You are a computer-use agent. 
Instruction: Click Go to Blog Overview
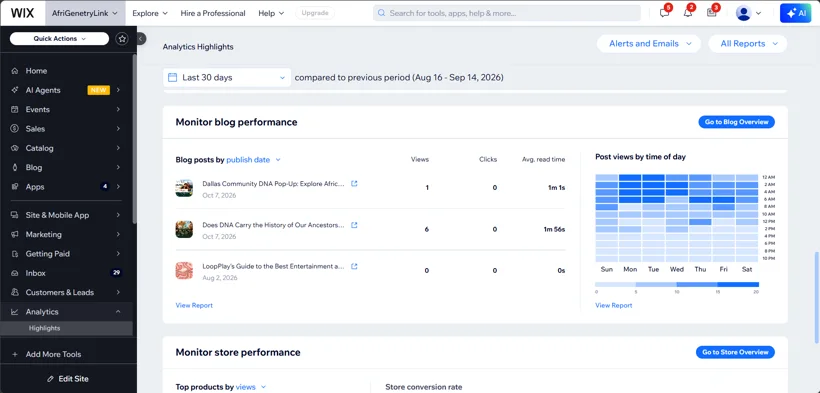pos(736,122)
